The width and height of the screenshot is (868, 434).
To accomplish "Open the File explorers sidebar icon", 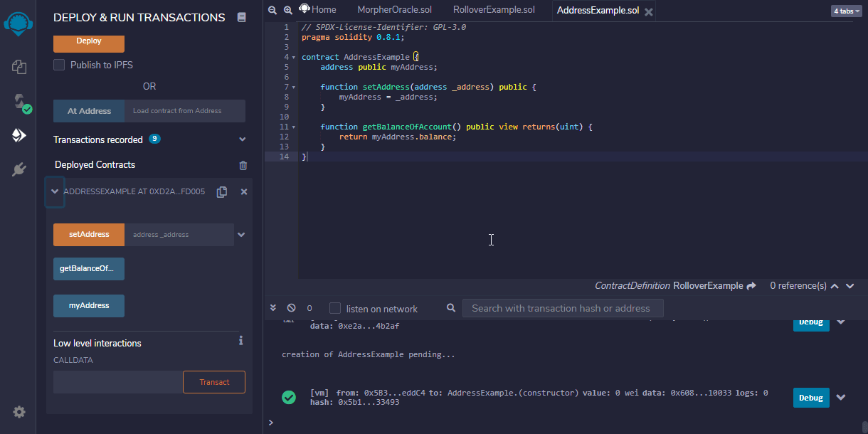I will coord(19,67).
